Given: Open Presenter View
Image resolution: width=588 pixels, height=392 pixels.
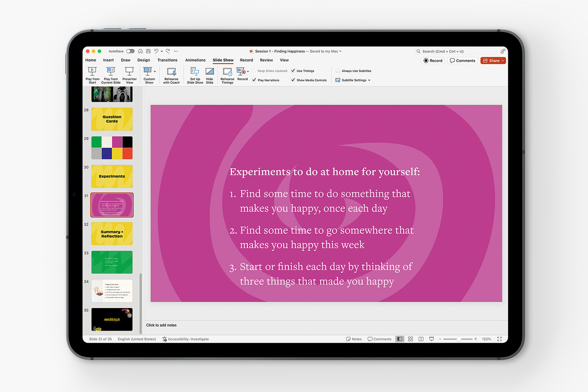Looking at the screenshot, I should 129,72.
